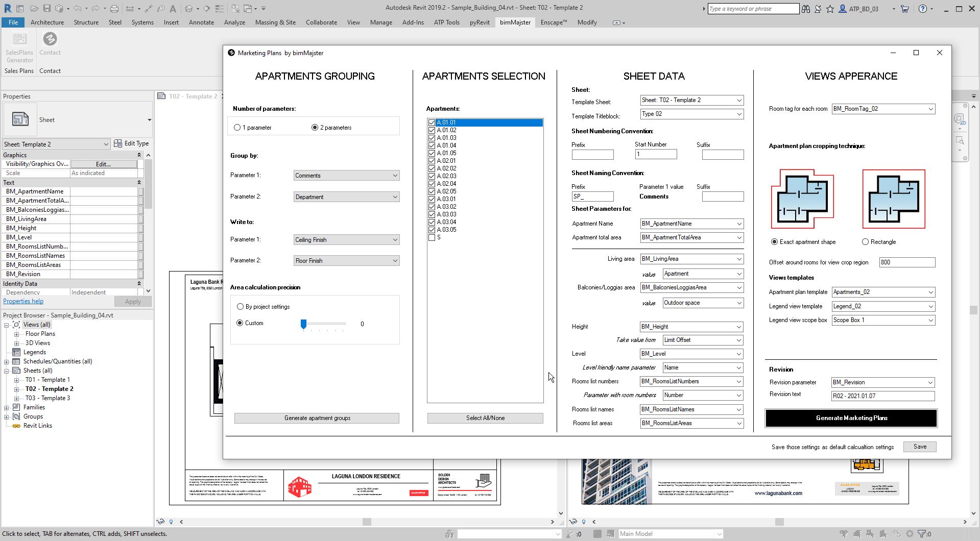This screenshot has width=980, height=541.
Task: Click the Generate Marketing Plans button
Action: [x=851, y=418]
